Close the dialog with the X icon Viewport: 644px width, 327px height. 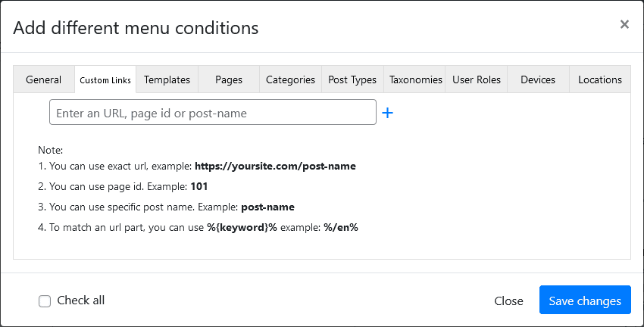click(624, 25)
